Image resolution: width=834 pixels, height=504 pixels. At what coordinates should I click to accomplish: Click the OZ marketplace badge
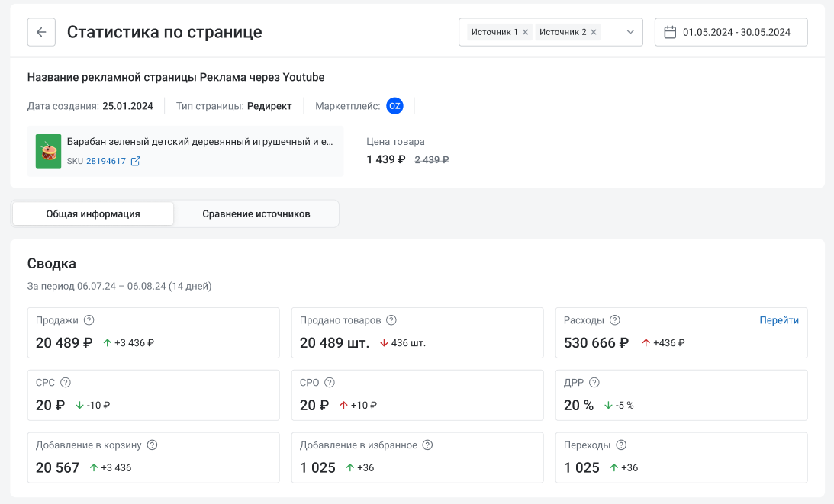[394, 106]
